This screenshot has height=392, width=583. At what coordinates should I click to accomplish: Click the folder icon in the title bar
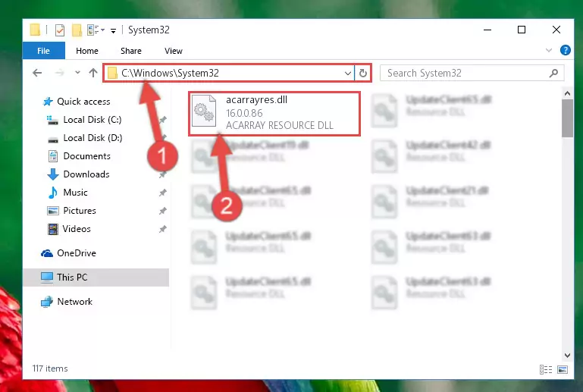coord(35,30)
